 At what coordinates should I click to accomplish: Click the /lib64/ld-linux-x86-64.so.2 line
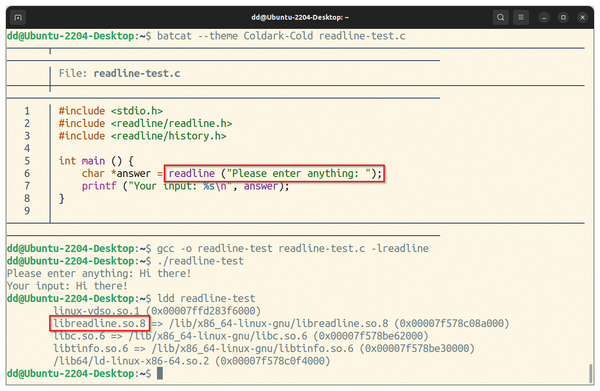click(x=191, y=361)
